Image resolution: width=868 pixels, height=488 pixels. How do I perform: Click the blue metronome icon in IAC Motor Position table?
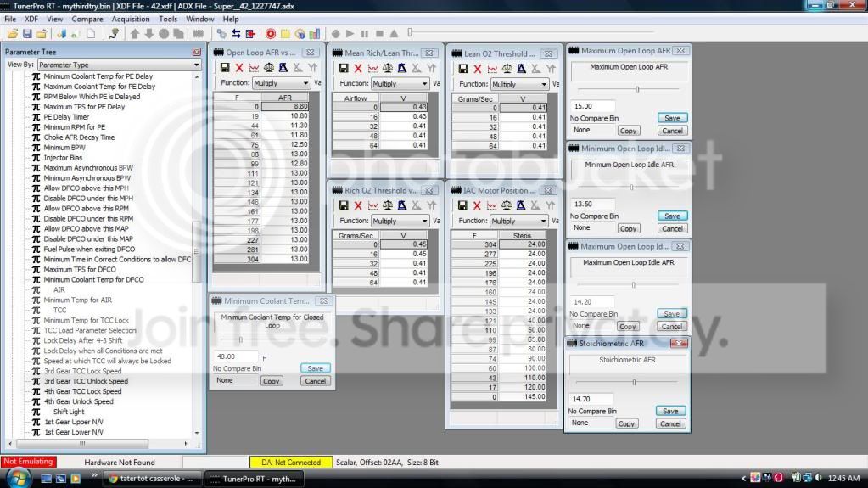(x=521, y=205)
